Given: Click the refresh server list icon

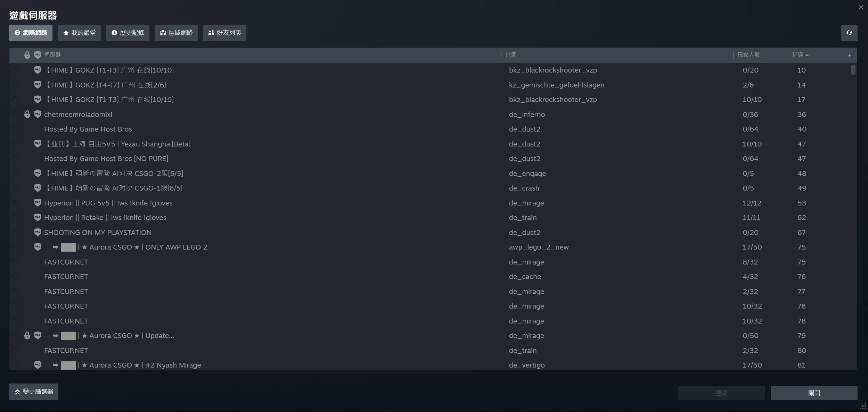Looking at the screenshot, I should point(849,33).
